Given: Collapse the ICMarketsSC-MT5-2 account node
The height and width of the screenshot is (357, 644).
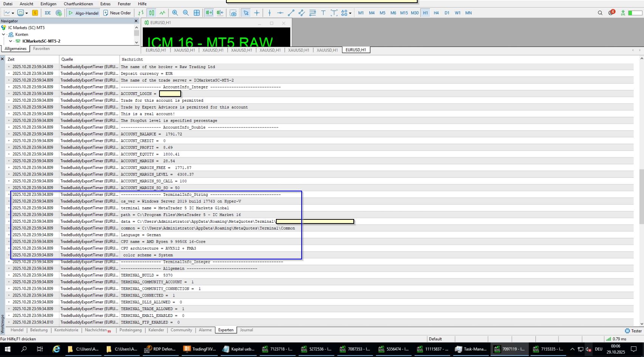Looking at the screenshot, I should pyautogui.click(x=11, y=41).
